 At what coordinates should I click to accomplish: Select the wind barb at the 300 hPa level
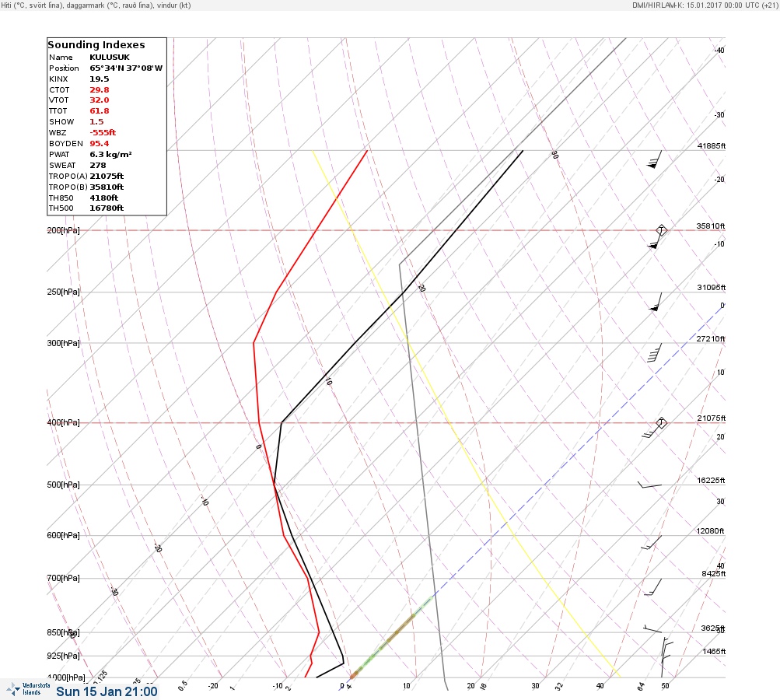click(655, 353)
